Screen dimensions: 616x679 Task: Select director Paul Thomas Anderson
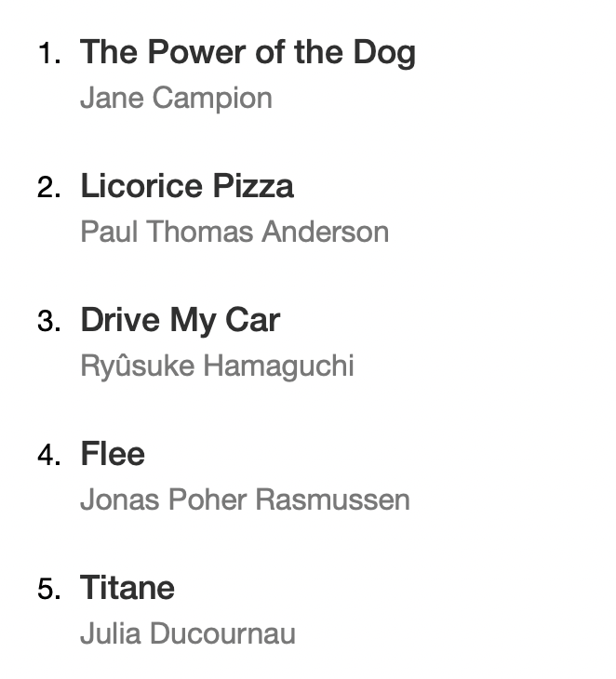(x=234, y=232)
